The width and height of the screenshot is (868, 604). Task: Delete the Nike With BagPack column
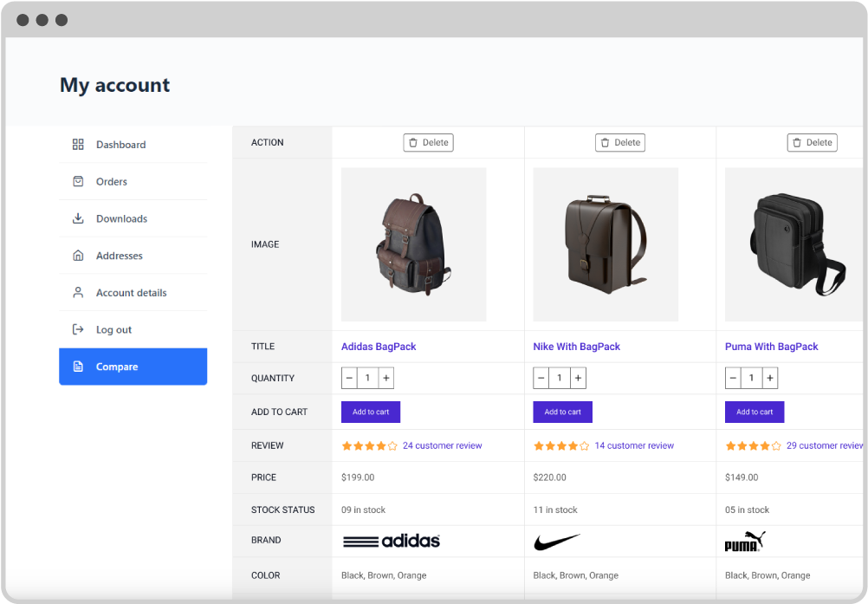(620, 143)
